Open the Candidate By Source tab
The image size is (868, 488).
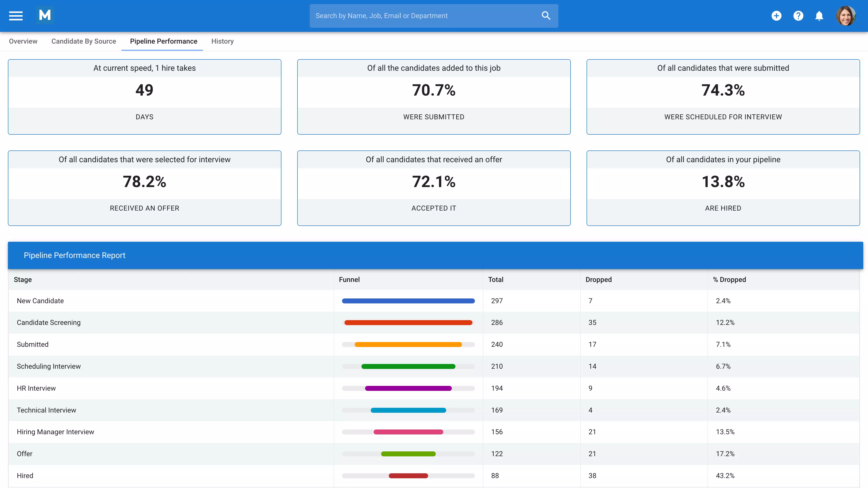click(84, 41)
